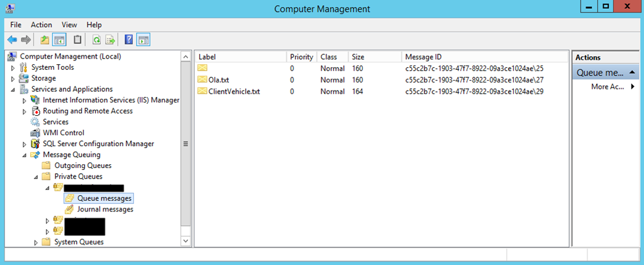Screen dimensions: 644x265
Task: Open Properties clipboard toolbar icon
Action: coord(77,40)
